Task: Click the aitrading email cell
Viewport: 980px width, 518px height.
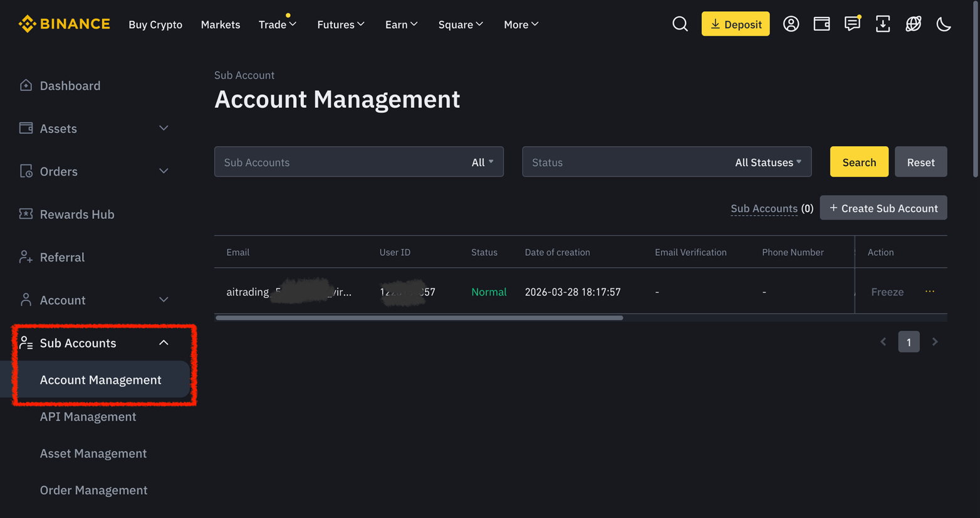Action: [289, 292]
